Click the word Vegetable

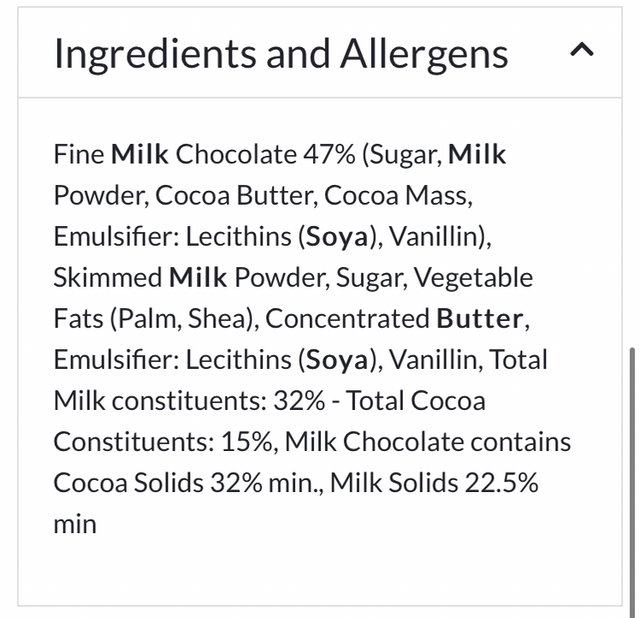coord(473,278)
